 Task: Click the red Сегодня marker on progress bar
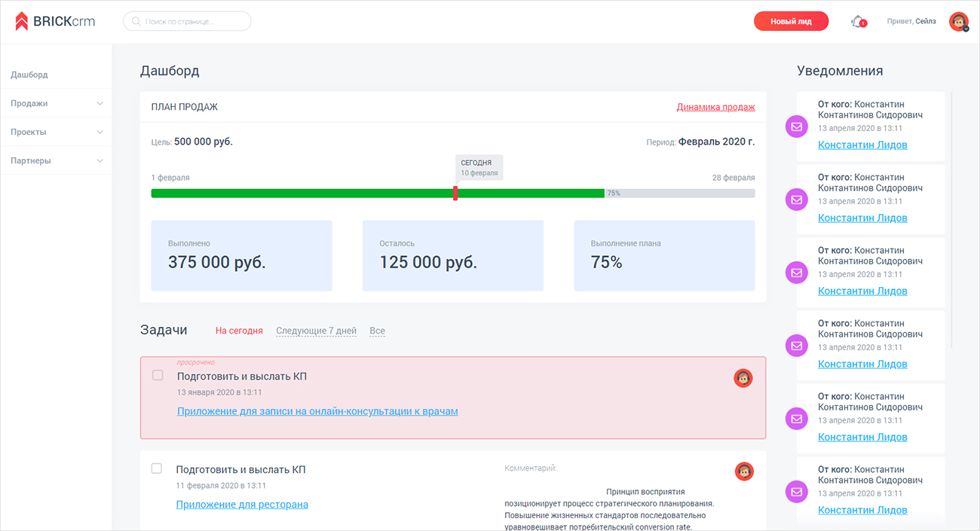click(455, 193)
